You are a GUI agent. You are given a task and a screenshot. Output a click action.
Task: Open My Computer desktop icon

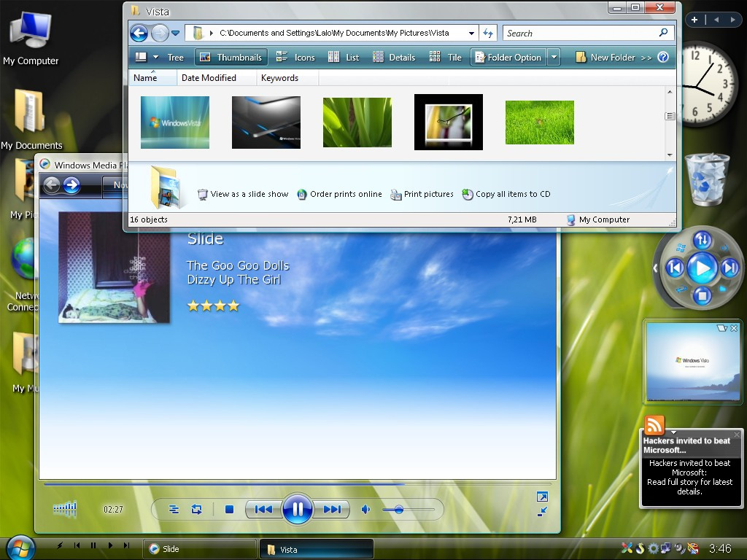pos(31,38)
